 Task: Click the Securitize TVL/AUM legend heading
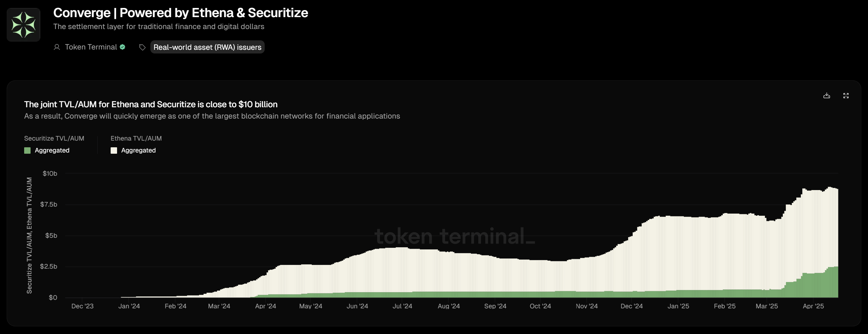(54, 138)
